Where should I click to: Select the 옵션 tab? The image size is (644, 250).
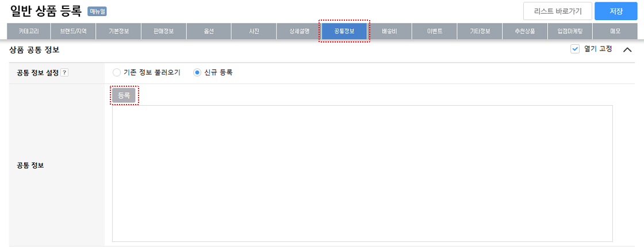209,31
